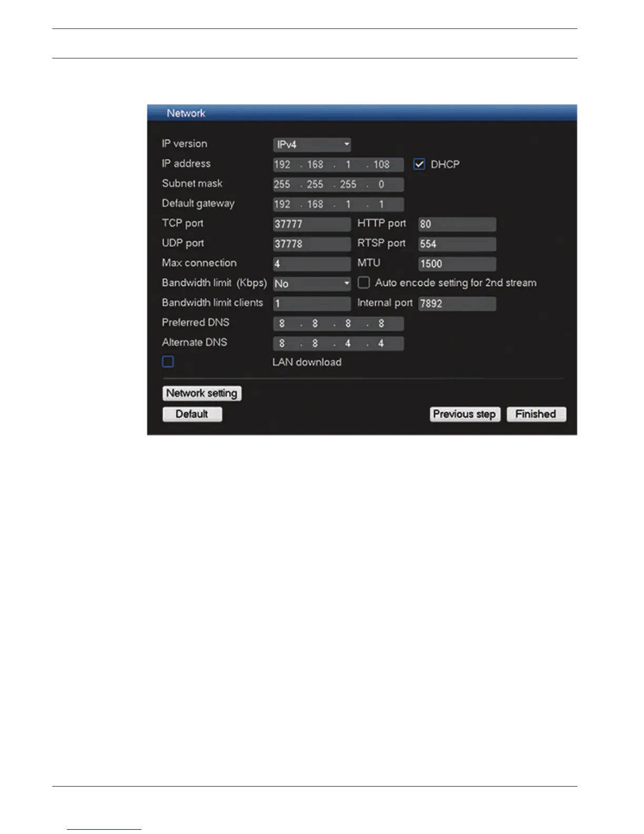The image size is (644, 834).
Task: Select the Subnet mask field
Action: (338, 184)
